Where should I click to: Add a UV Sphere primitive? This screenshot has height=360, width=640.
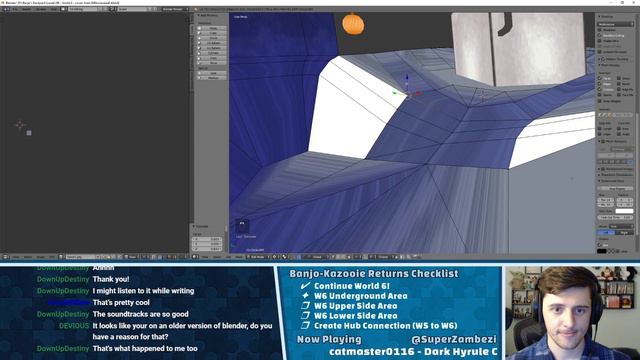click(212, 43)
